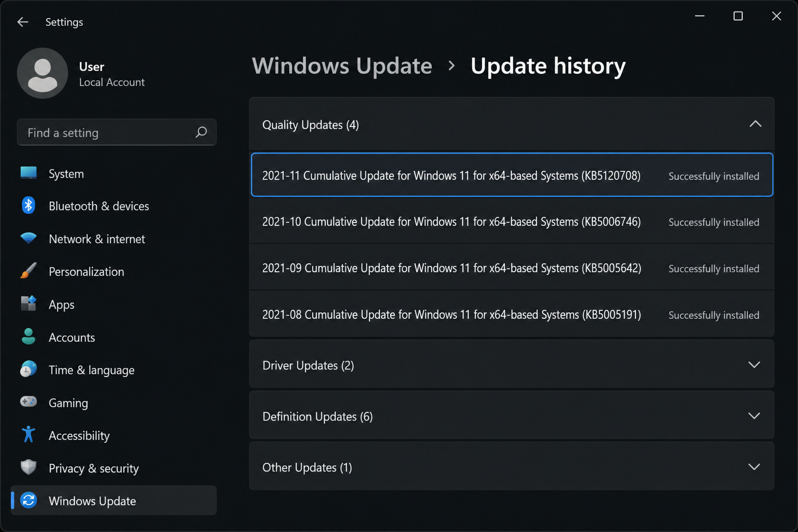Image resolution: width=798 pixels, height=532 pixels.
Task: Expand Other Updates chevron
Action: coord(754,467)
